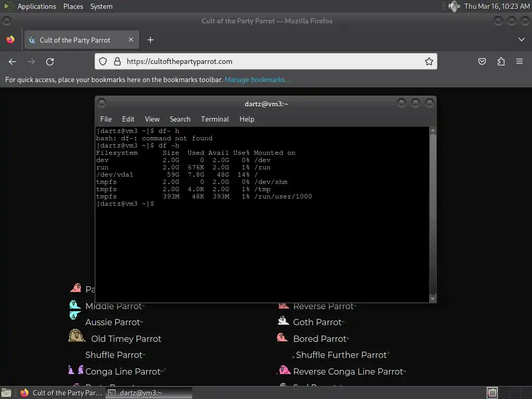
Task: Open the Terminal menu in terminal window
Action: (215, 119)
